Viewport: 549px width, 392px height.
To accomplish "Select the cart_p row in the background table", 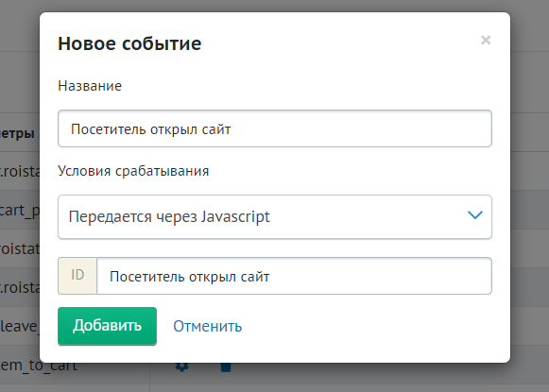I will [x=20, y=211].
